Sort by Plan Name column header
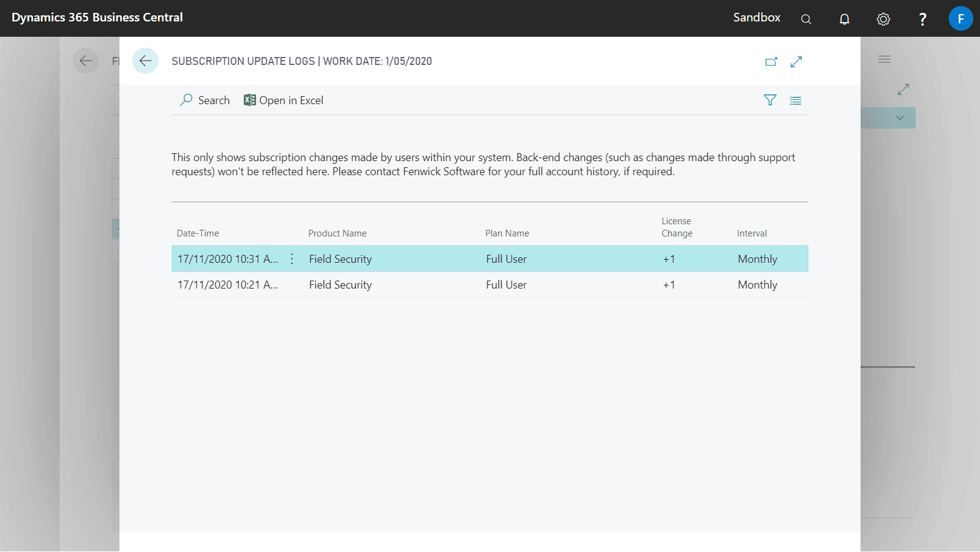This screenshot has height=552, width=980. [x=507, y=233]
